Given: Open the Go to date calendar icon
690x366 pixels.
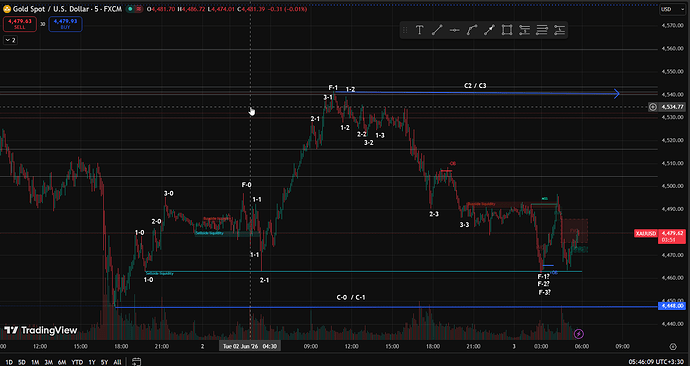Looking at the screenshot, I should click(x=136, y=362).
